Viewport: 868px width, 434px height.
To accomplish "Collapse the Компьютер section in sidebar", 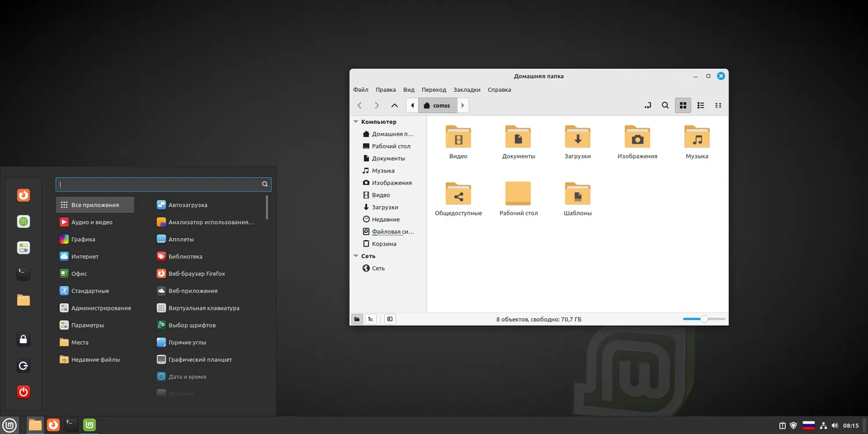I will pos(355,122).
